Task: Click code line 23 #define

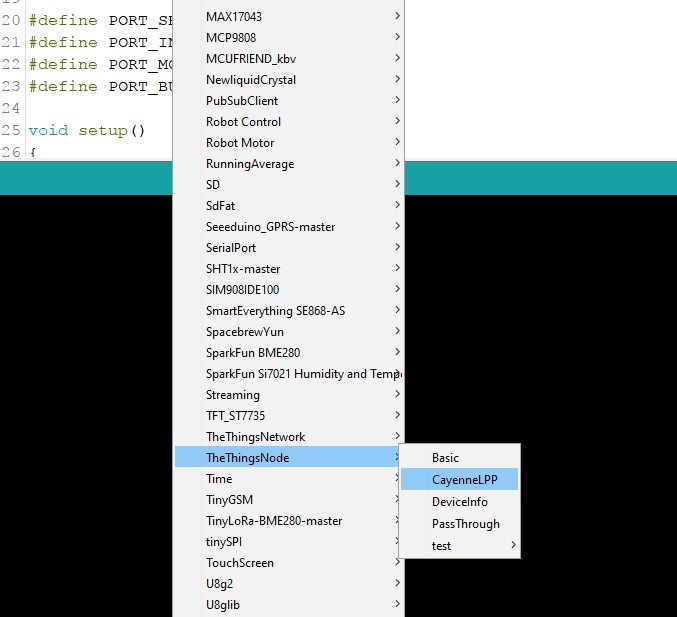Action: coord(100,86)
